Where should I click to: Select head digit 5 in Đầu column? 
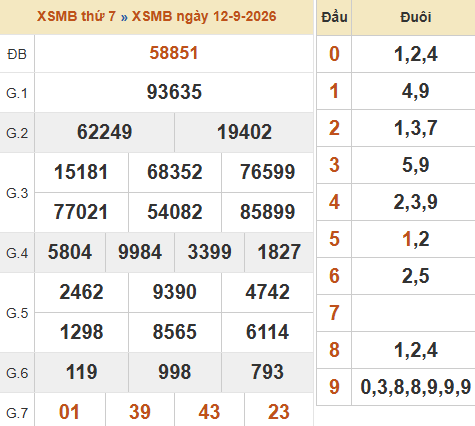click(334, 239)
